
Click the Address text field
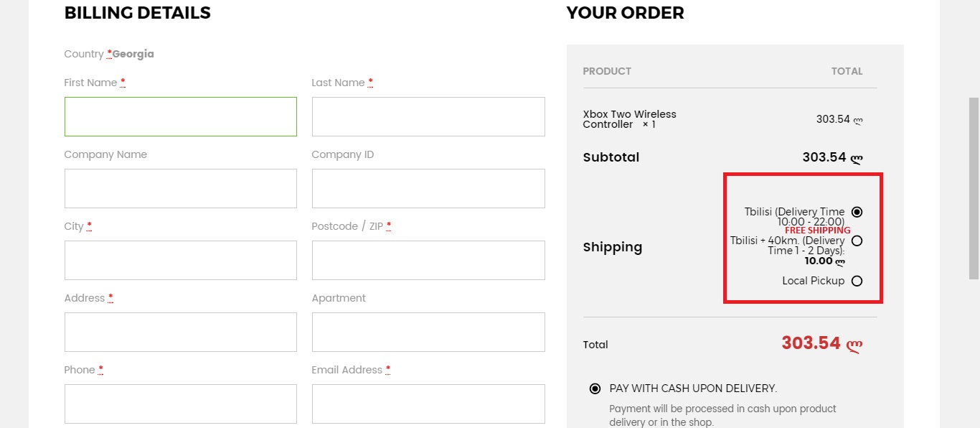180,332
